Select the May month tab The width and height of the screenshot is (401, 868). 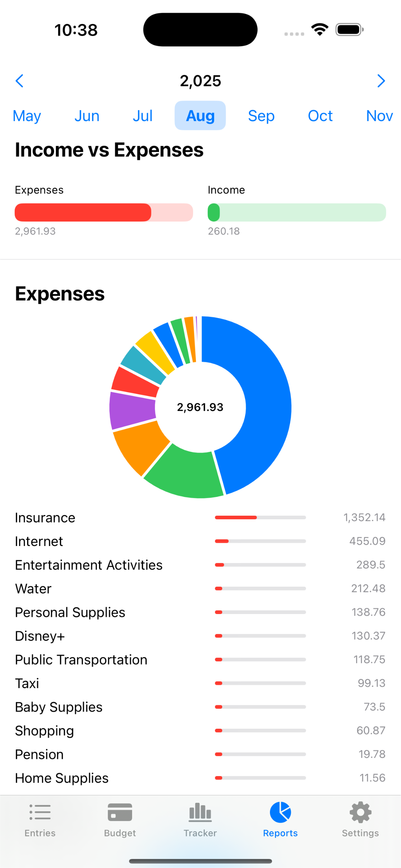[27, 116]
